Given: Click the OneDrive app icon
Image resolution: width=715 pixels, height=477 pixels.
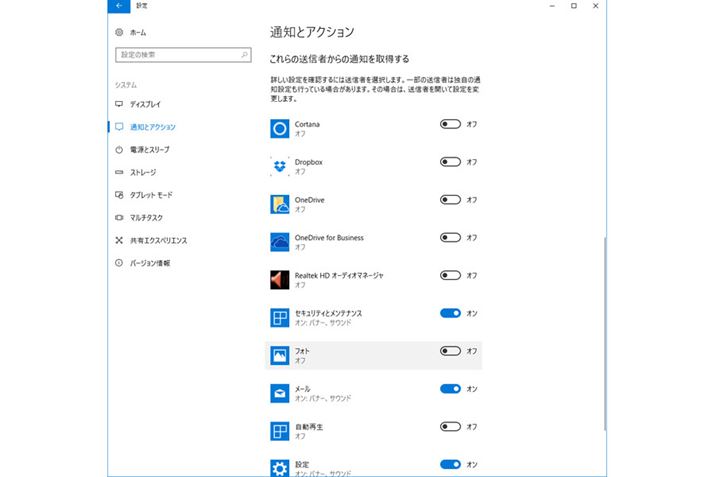Looking at the screenshot, I should coord(280,204).
